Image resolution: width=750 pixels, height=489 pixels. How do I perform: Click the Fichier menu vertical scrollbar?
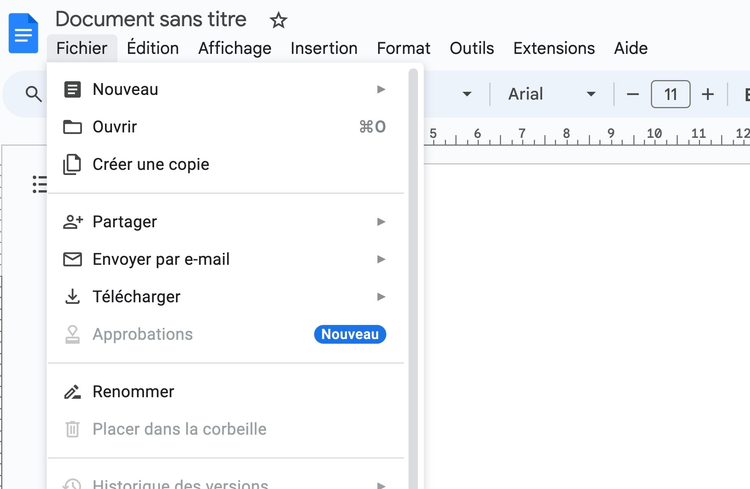(x=413, y=270)
